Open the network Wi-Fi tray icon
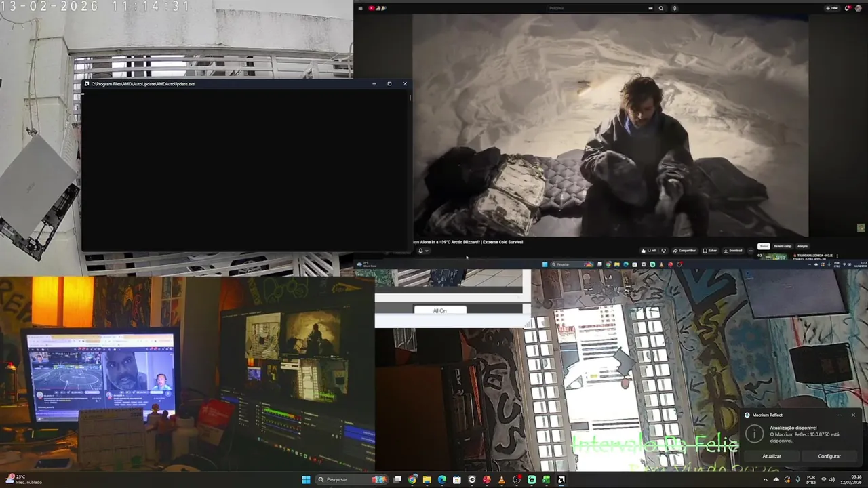This screenshot has width=868, height=488. [x=824, y=479]
